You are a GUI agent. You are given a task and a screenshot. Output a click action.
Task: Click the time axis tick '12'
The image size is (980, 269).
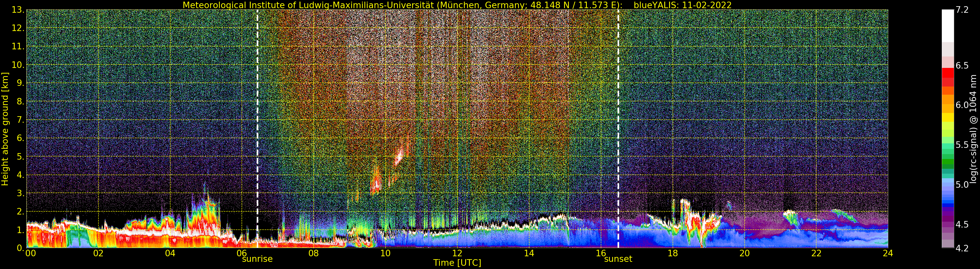[457, 253]
